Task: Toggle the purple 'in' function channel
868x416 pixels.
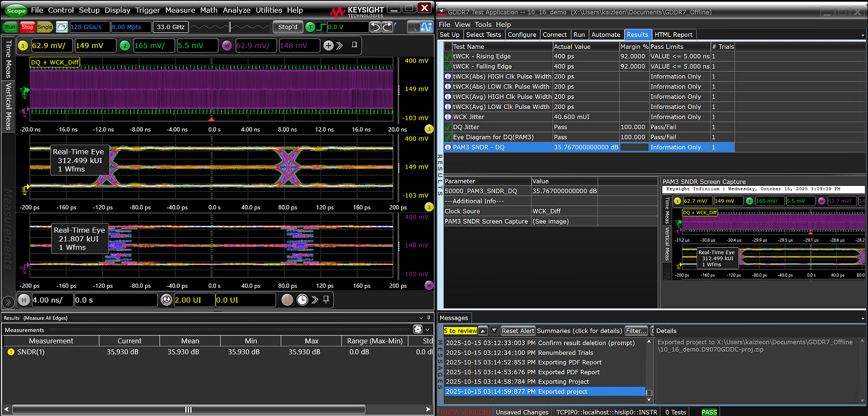Action: (227, 46)
